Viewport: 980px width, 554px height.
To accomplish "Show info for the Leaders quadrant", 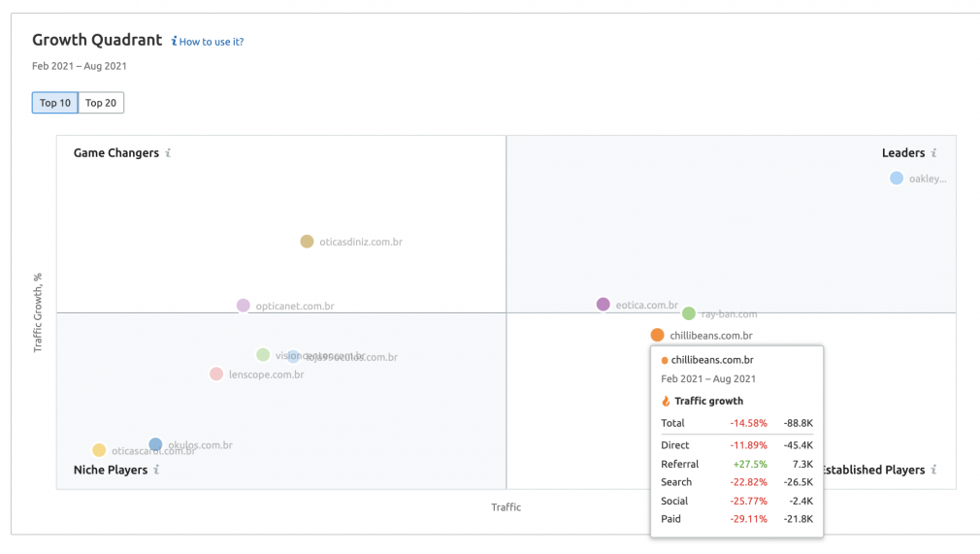I will point(933,153).
